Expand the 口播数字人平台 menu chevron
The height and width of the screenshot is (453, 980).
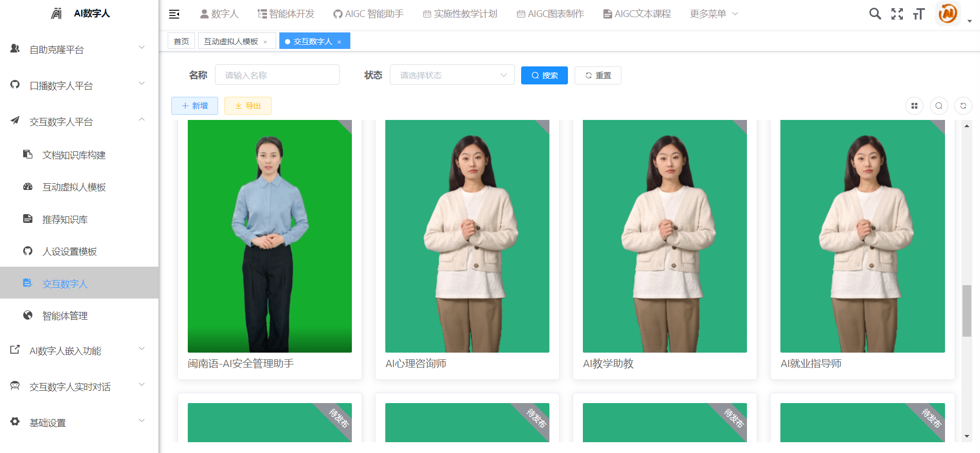[142, 83]
